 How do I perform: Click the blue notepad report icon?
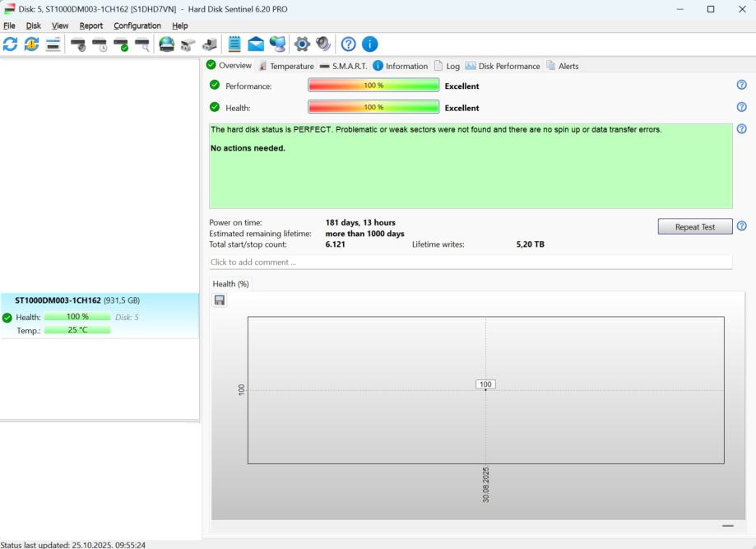pyautogui.click(x=234, y=44)
